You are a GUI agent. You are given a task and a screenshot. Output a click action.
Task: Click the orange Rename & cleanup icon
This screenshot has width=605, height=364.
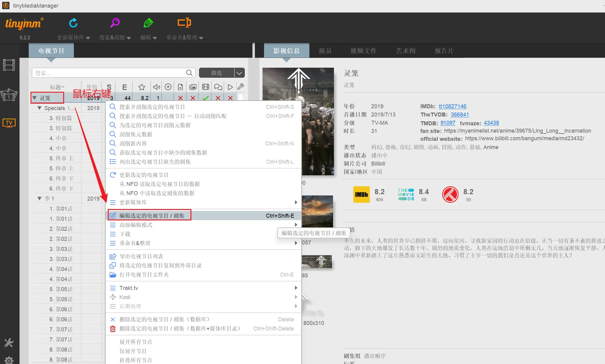[x=184, y=23]
